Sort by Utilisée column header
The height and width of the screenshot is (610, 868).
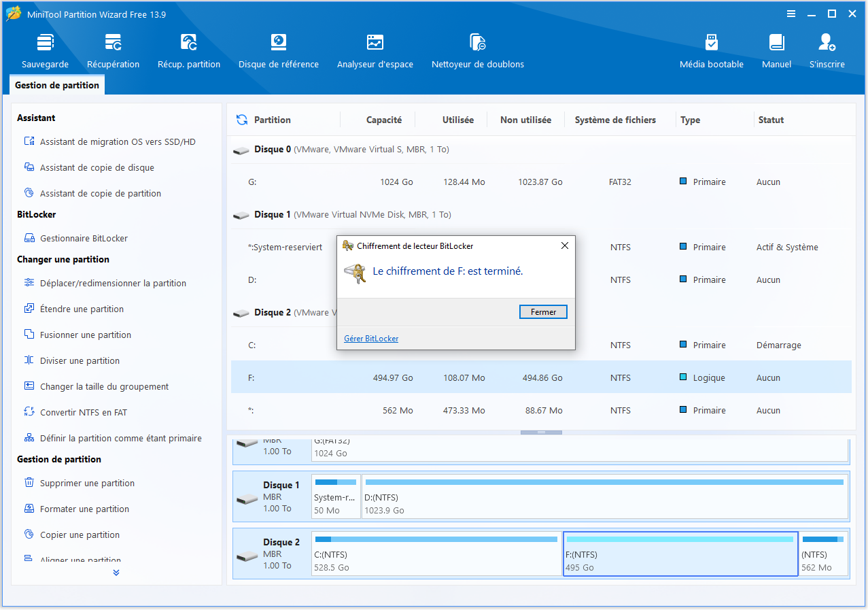pos(458,120)
